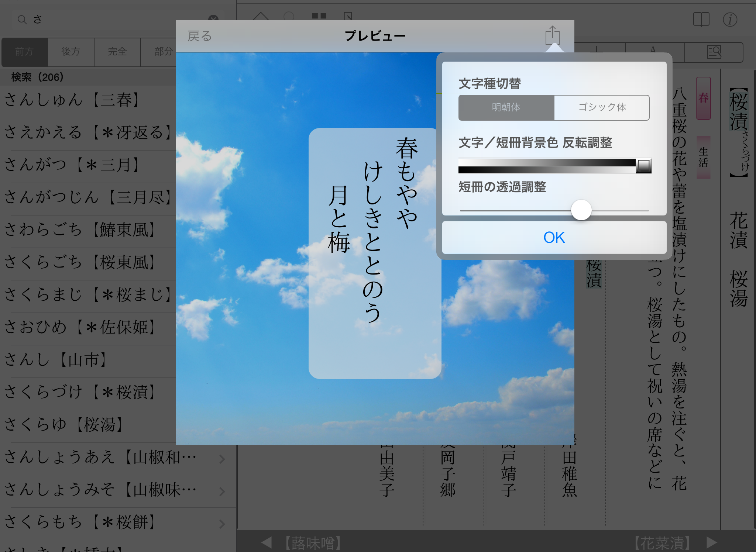Screen dimensions: 756x552
Task: Go to previous entry 蕗味噌 arrow
Action: pos(266,542)
